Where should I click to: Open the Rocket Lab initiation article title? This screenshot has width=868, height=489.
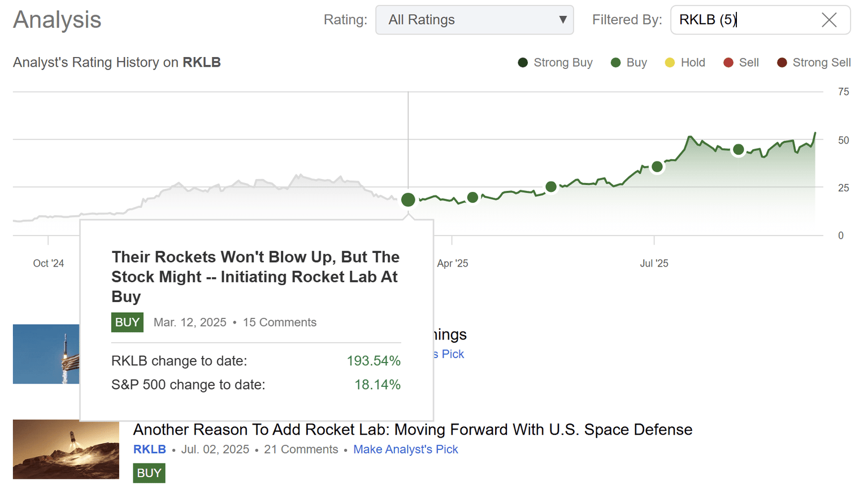tap(255, 277)
